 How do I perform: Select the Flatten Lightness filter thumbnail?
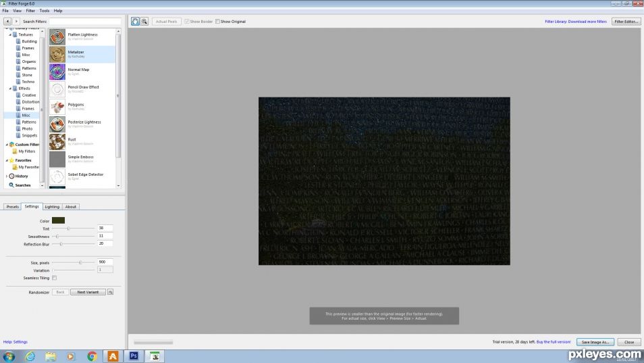click(x=57, y=37)
